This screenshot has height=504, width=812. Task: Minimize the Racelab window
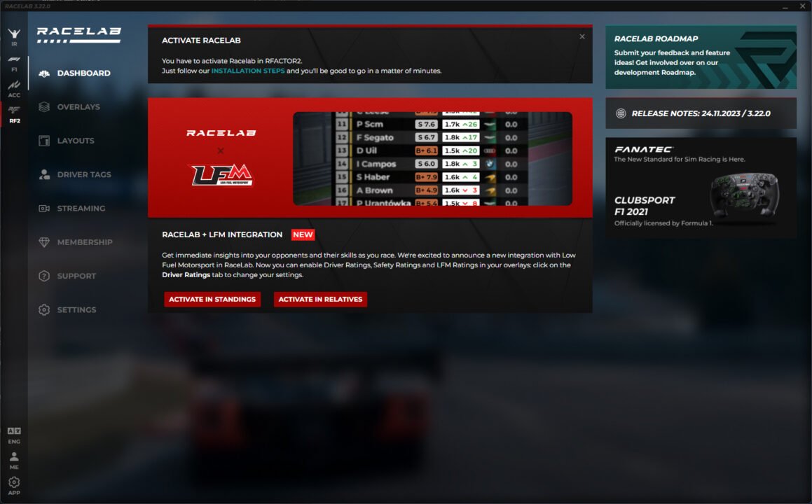[785, 6]
